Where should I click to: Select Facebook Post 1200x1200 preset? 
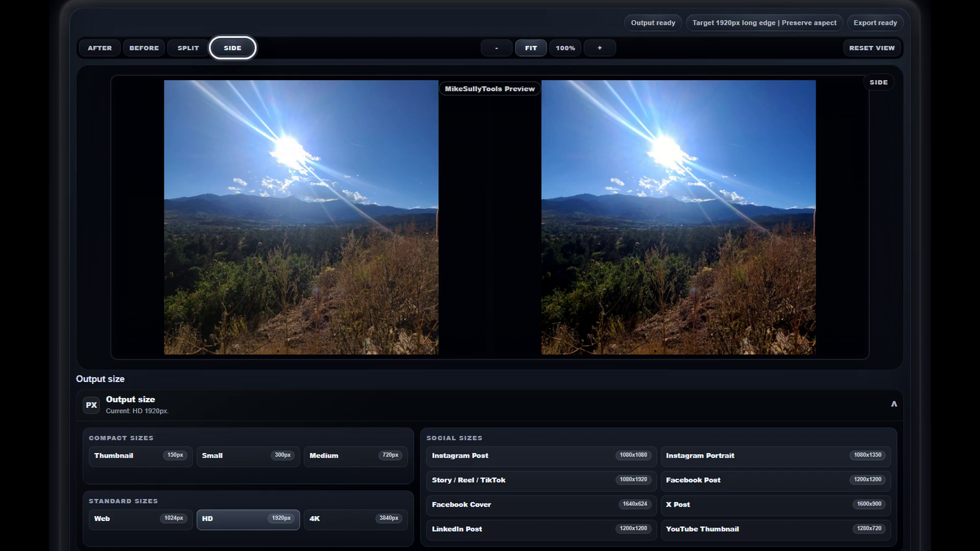pyautogui.click(x=775, y=480)
